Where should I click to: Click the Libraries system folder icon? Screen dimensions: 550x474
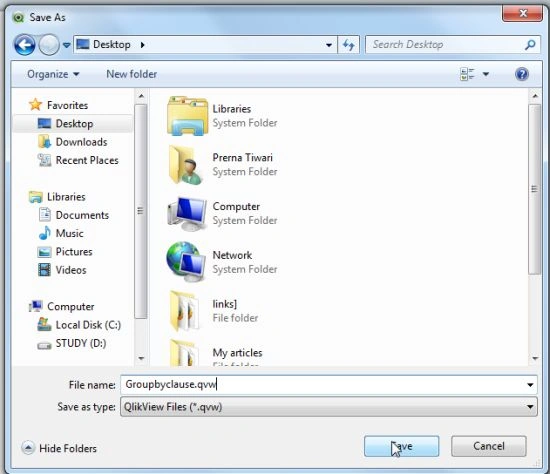coord(187,116)
